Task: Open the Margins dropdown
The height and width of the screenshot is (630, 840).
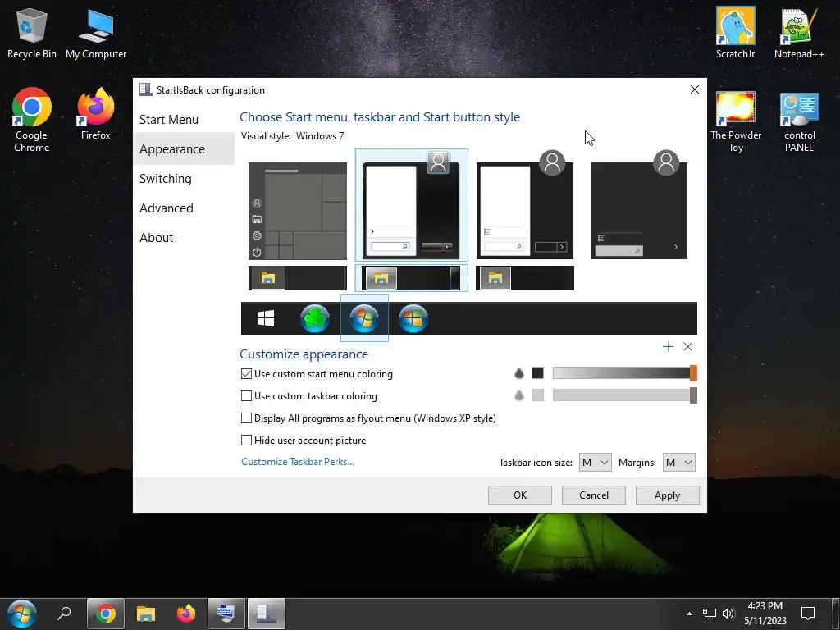Action: pos(678,463)
